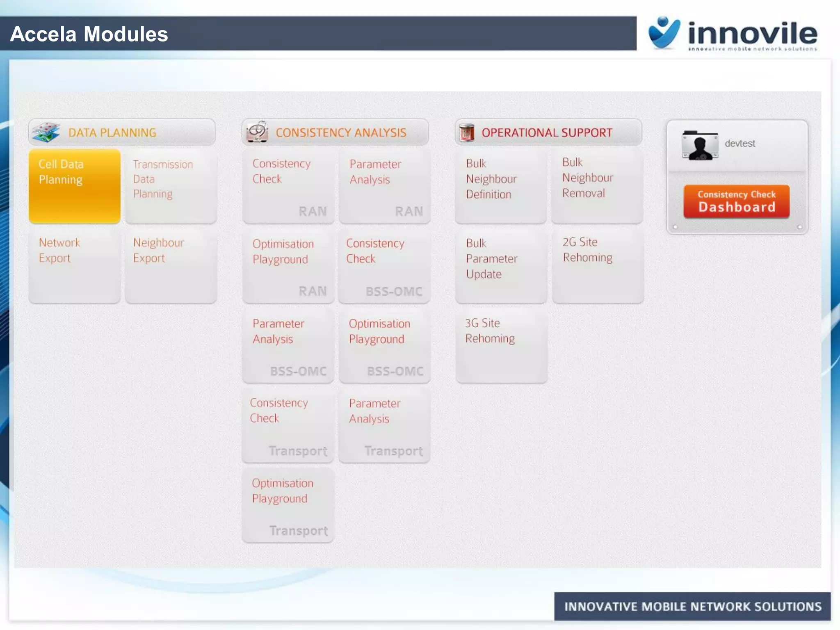Open the Transmission Data Planning tile
Viewport: 840px width, 630px height.
(x=171, y=186)
